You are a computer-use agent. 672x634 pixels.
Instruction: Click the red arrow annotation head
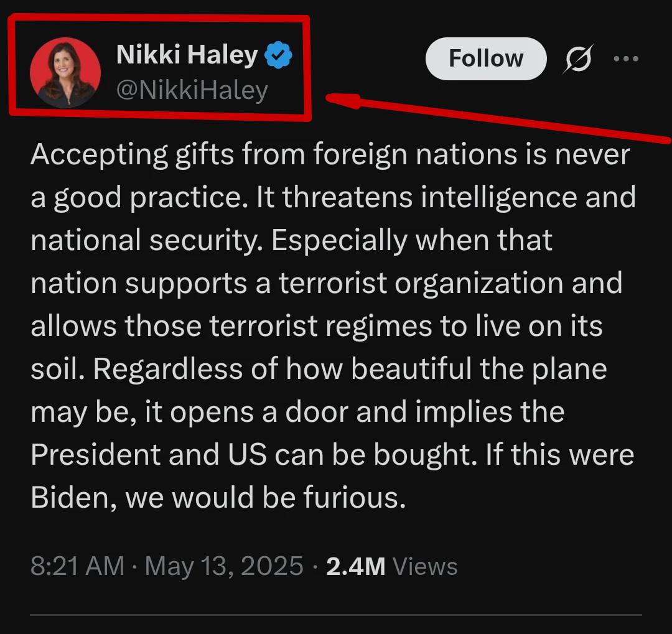pyautogui.click(x=343, y=100)
